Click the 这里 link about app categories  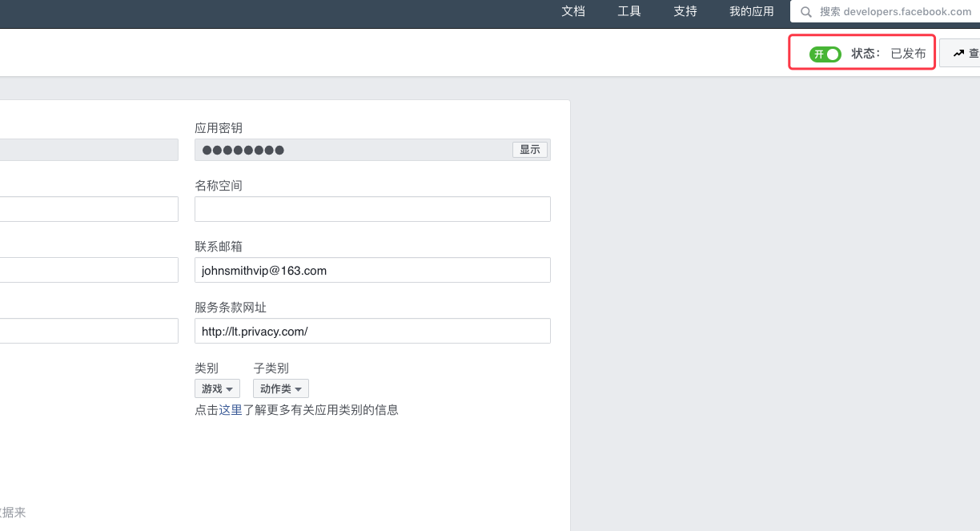tap(229, 409)
